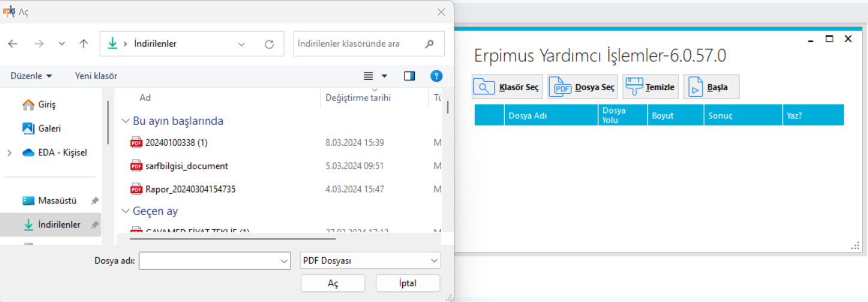The height and width of the screenshot is (302, 868).
Task: Expand the address bar history dropdown
Action: (x=241, y=44)
